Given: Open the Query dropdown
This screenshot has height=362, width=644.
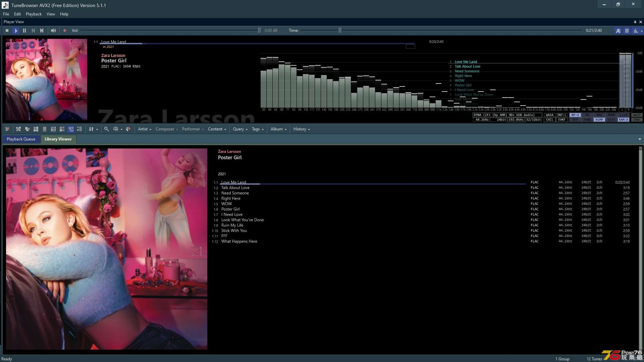Looking at the screenshot, I should (240, 129).
